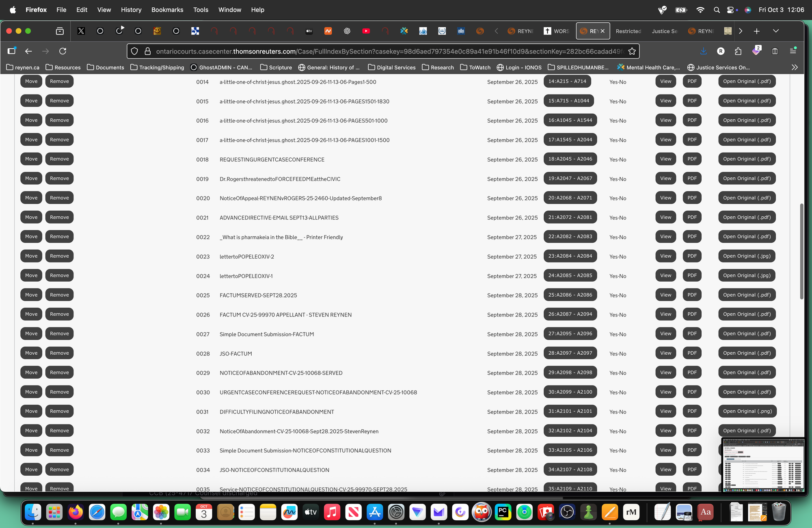Viewport: 812px width, 528px height.
Task: Open the sidebar panel icon
Action: coord(11,51)
